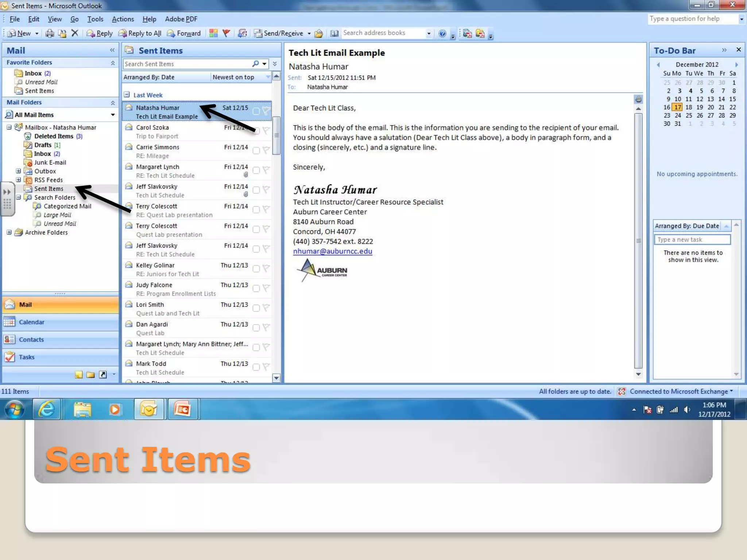The width and height of the screenshot is (747, 560).
Task: Expand the Outbox folder tree node
Action: (18, 171)
